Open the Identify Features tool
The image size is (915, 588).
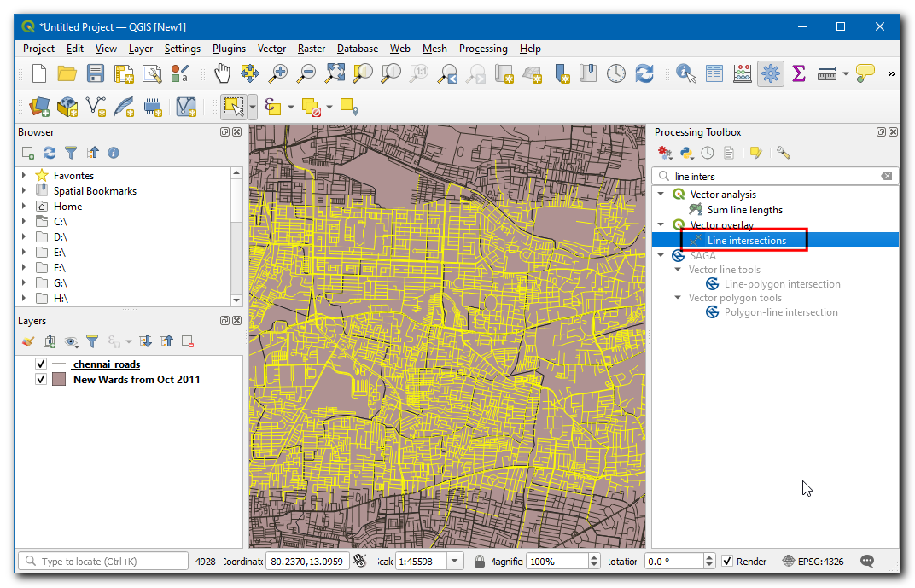685,74
